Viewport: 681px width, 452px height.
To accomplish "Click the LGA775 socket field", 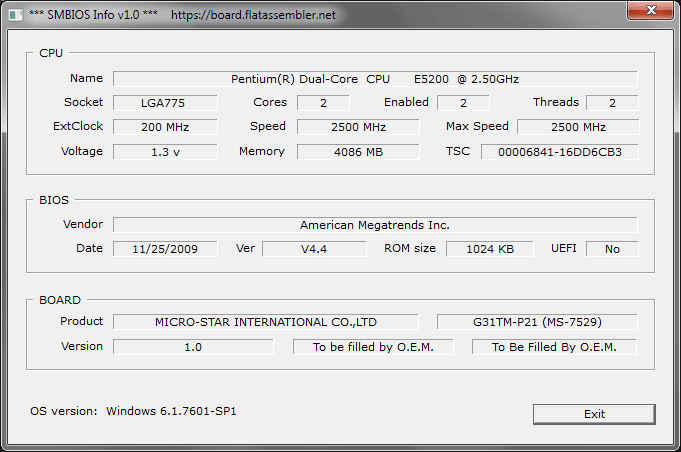I will [165, 103].
